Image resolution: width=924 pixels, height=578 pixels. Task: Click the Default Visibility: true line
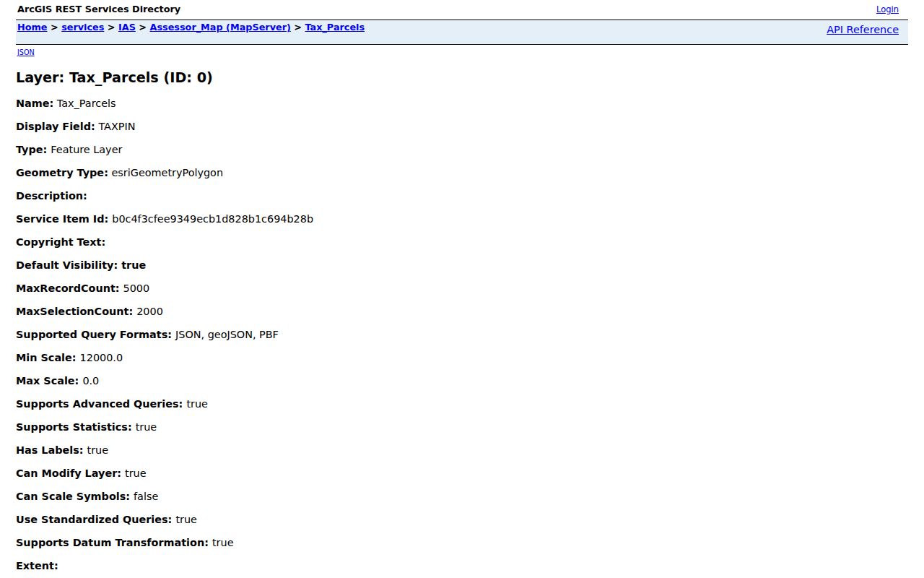[x=81, y=265]
